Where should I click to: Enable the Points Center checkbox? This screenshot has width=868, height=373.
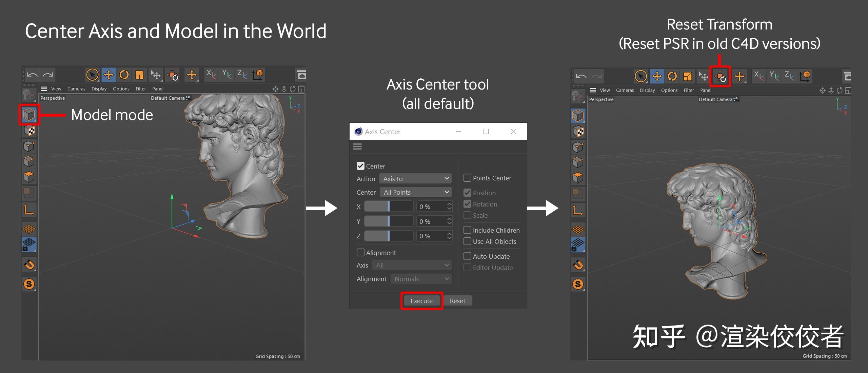click(x=467, y=178)
